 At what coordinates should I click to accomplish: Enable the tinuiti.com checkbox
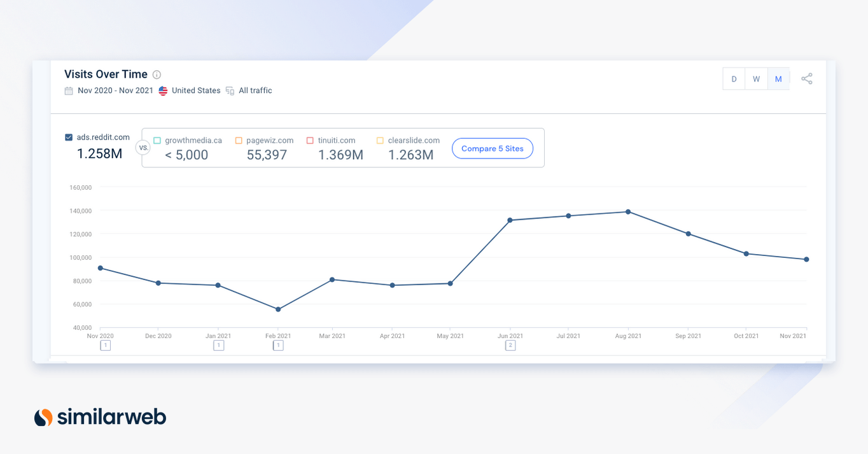pos(310,140)
